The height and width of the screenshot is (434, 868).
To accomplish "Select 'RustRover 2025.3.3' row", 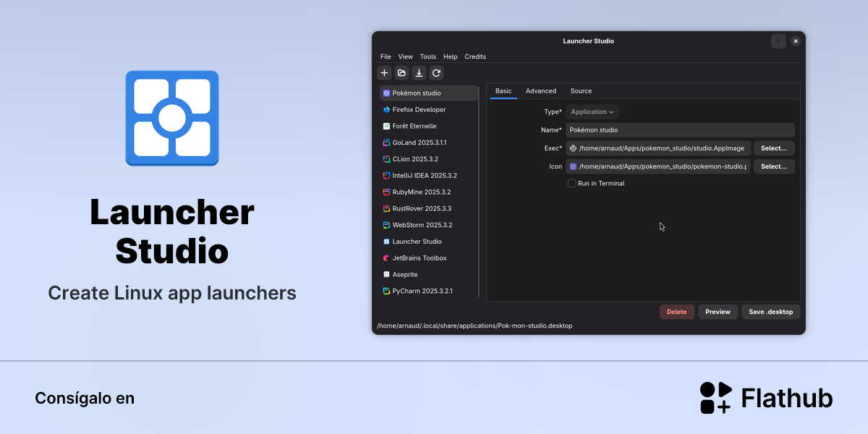I will (x=429, y=208).
